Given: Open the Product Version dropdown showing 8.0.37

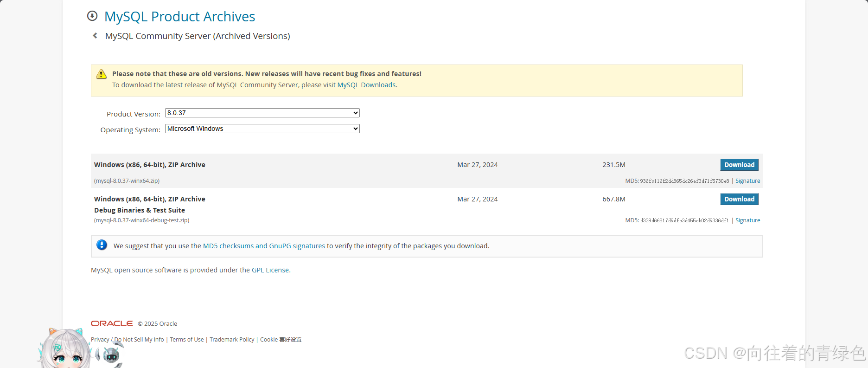Looking at the screenshot, I should point(262,113).
